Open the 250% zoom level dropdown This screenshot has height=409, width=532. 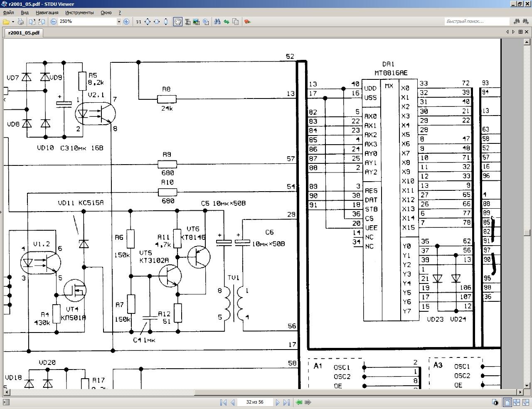coord(118,22)
